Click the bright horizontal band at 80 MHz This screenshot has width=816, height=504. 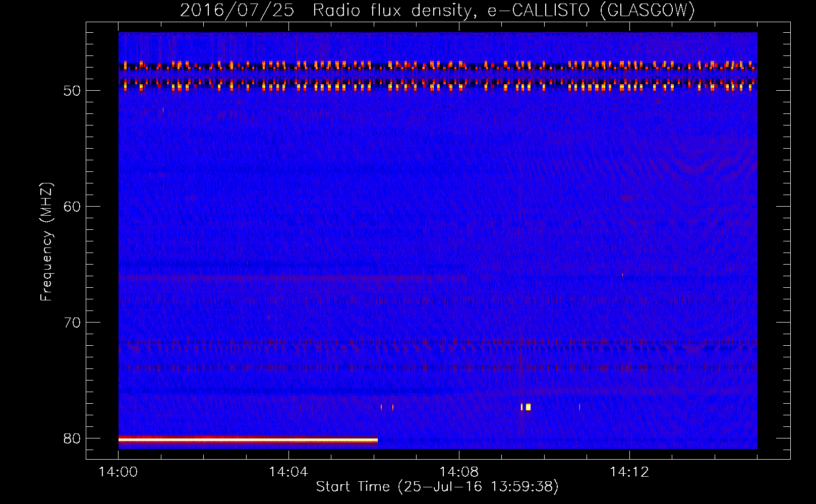click(248, 440)
